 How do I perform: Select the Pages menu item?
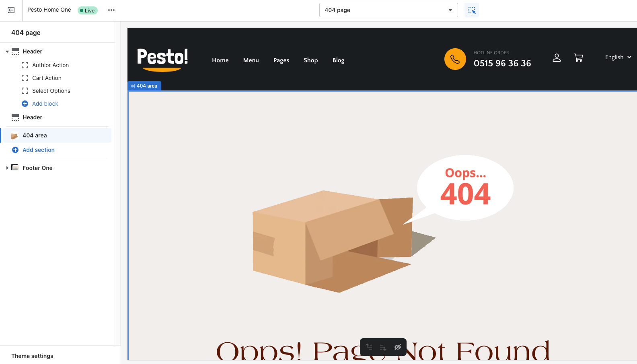[281, 60]
